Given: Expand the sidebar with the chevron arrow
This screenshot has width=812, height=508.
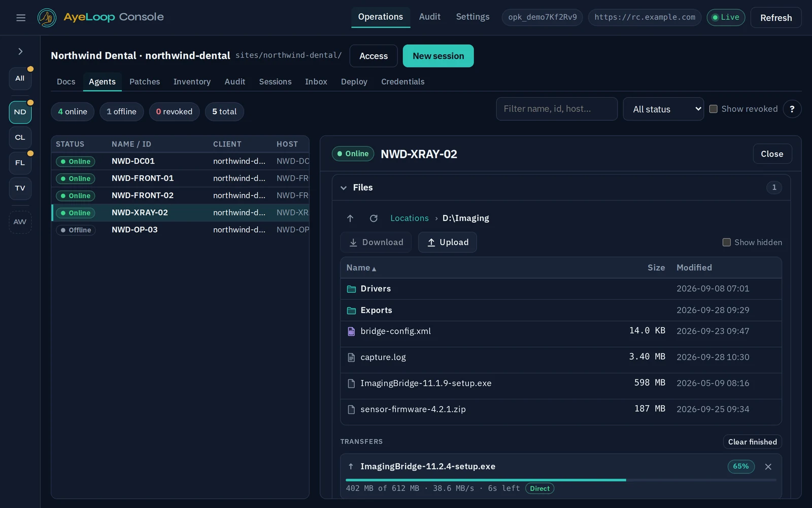Looking at the screenshot, I should click(20, 51).
